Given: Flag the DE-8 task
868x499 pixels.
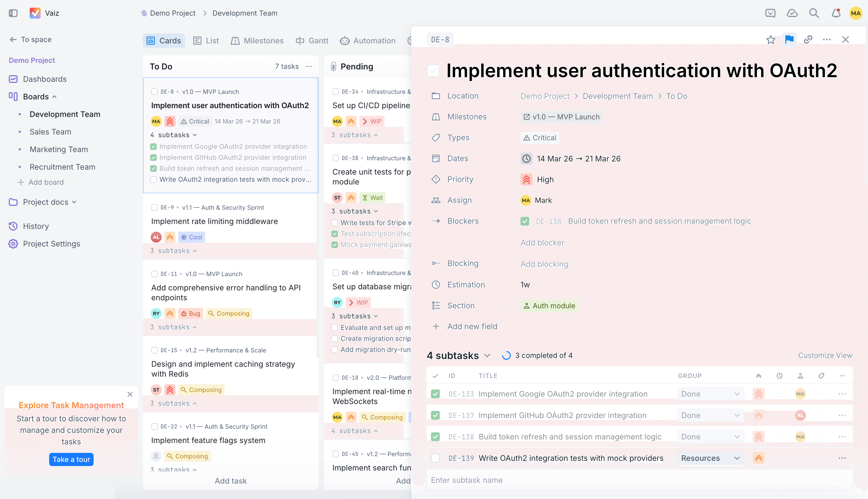Looking at the screenshot, I should (789, 40).
